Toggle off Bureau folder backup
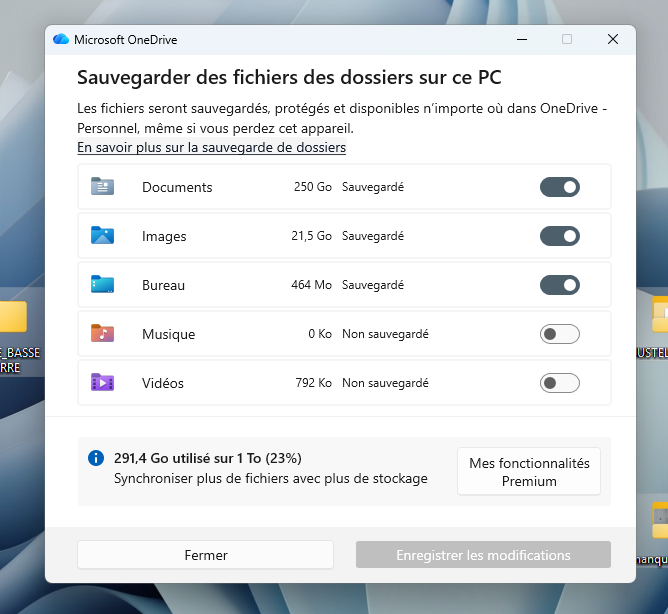 point(559,285)
